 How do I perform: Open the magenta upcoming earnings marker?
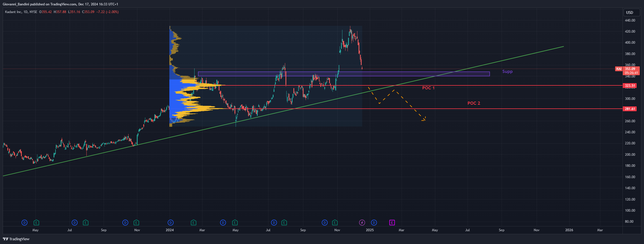coord(392,223)
